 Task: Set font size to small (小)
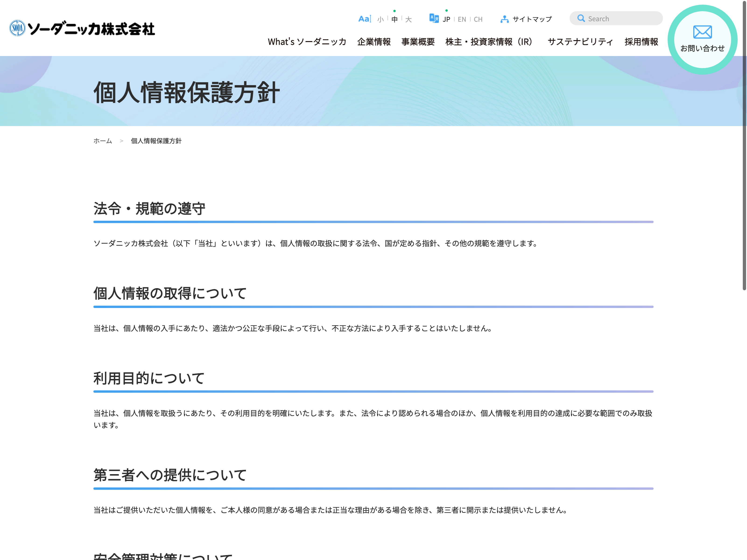click(381, 20)
